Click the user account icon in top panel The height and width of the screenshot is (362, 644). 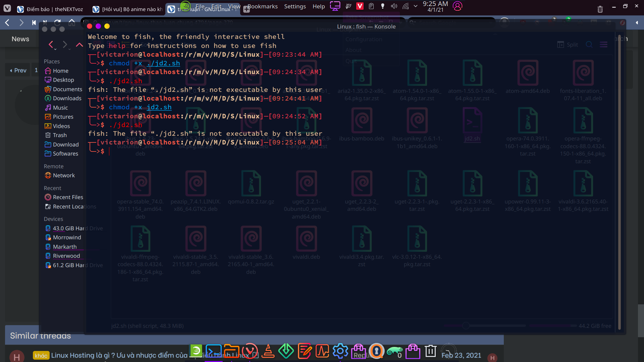458,6
